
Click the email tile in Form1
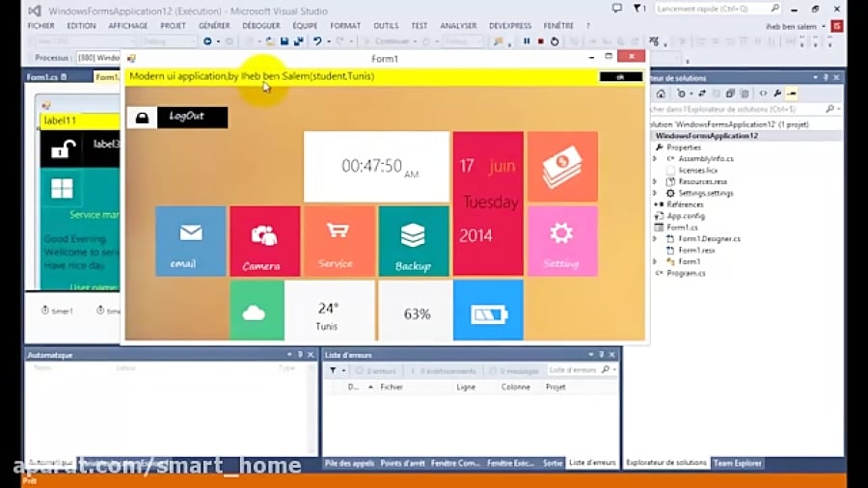[190, 241]
